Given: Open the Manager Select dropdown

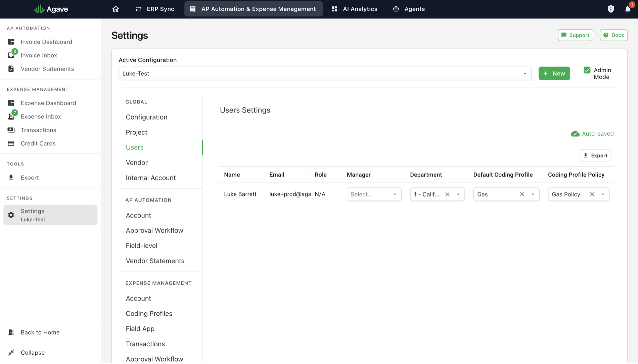Looking at the screenshot, I should [374, 194].
